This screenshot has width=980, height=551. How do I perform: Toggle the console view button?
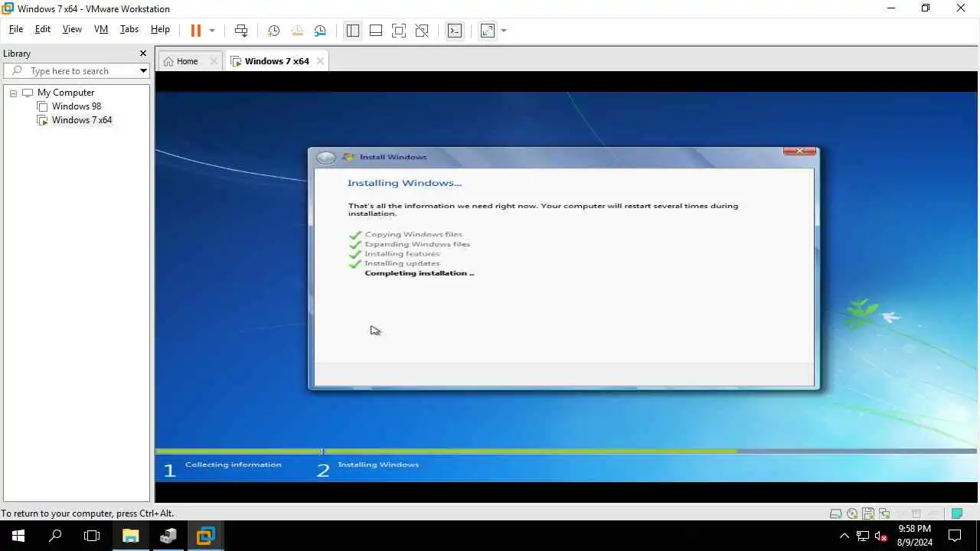pyautogui.click(x=455, y=31)
